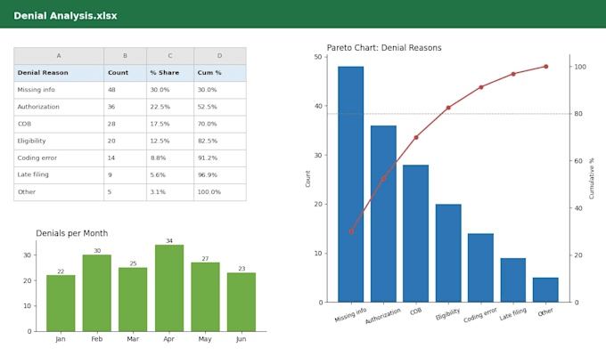This screenshot has width=606, height=364.
Task: Click count cell showing 36
Action: [125, 107]
